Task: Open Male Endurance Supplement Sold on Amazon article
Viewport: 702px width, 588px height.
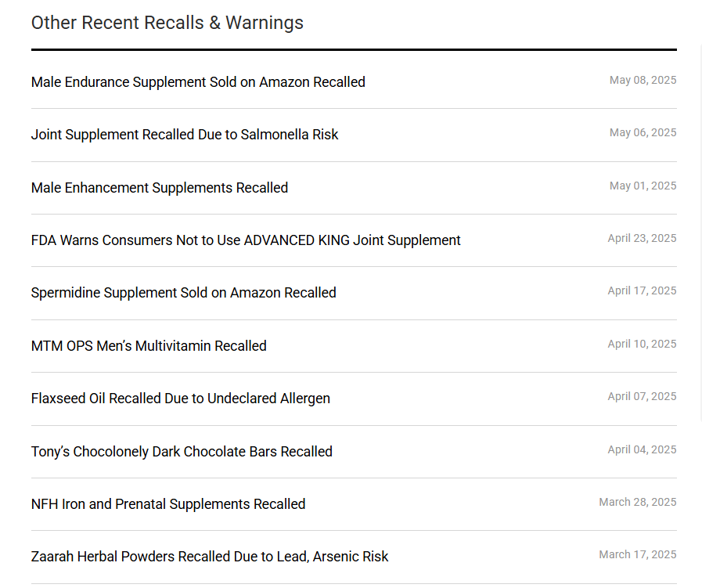Action: (x=198, y=82)
